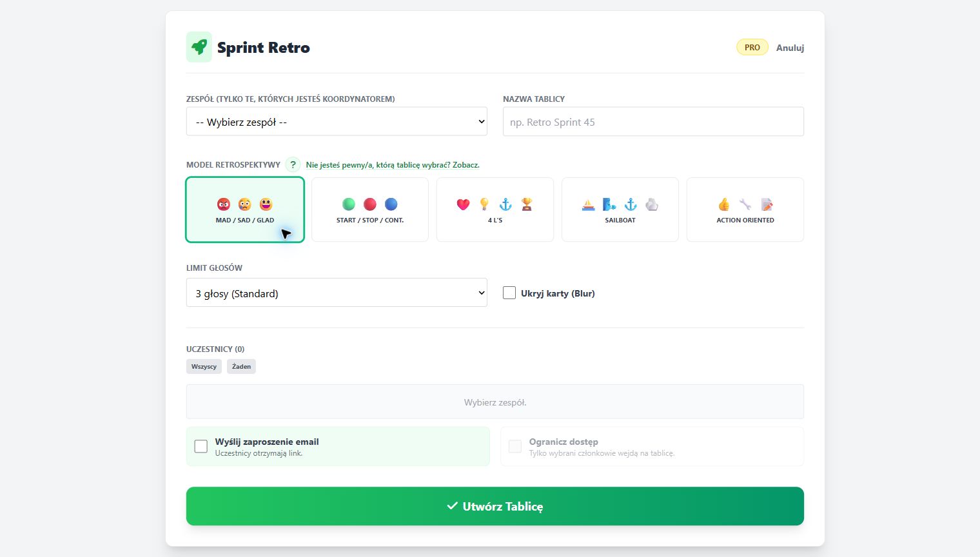Click the UCZESTNICY (0) label

[215, 349]
